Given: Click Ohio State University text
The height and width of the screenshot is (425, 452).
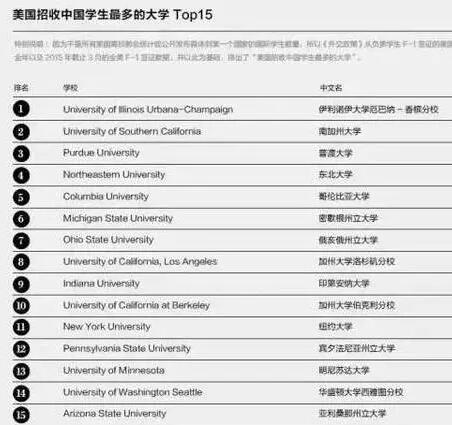Looking at the screenshot, I should click(x=108, y=240).
